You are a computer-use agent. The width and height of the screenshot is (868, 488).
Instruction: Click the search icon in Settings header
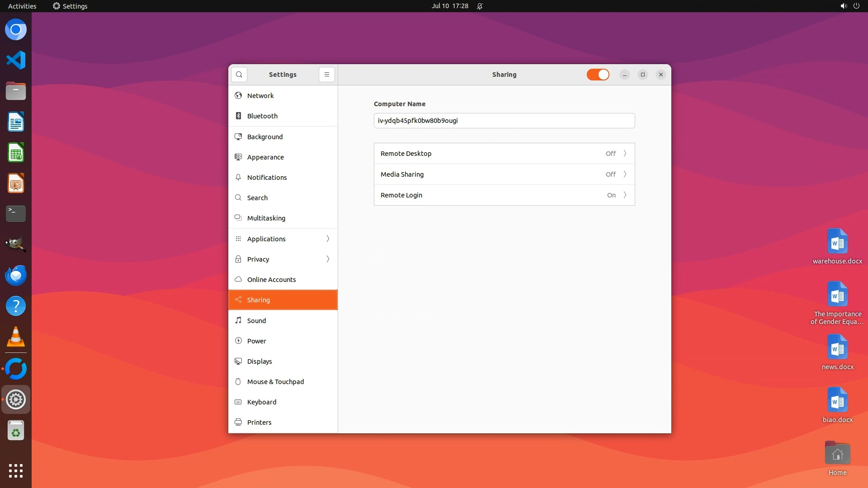(239, 75)
